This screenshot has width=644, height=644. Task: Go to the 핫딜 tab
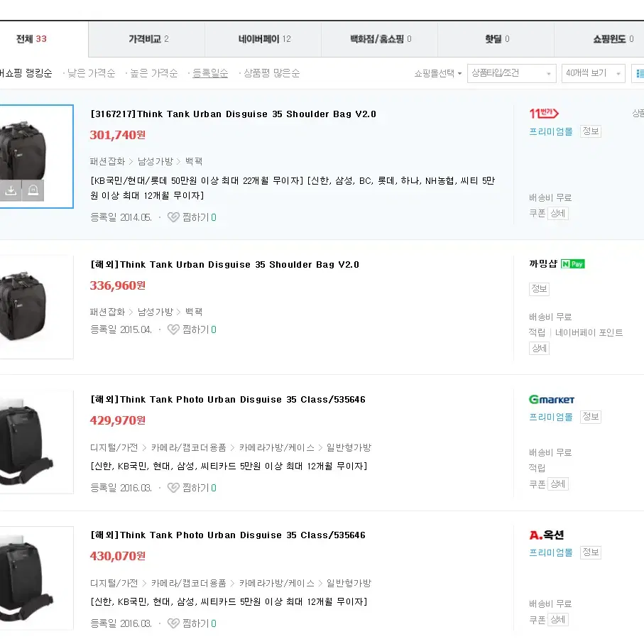[x=496, y=39]
